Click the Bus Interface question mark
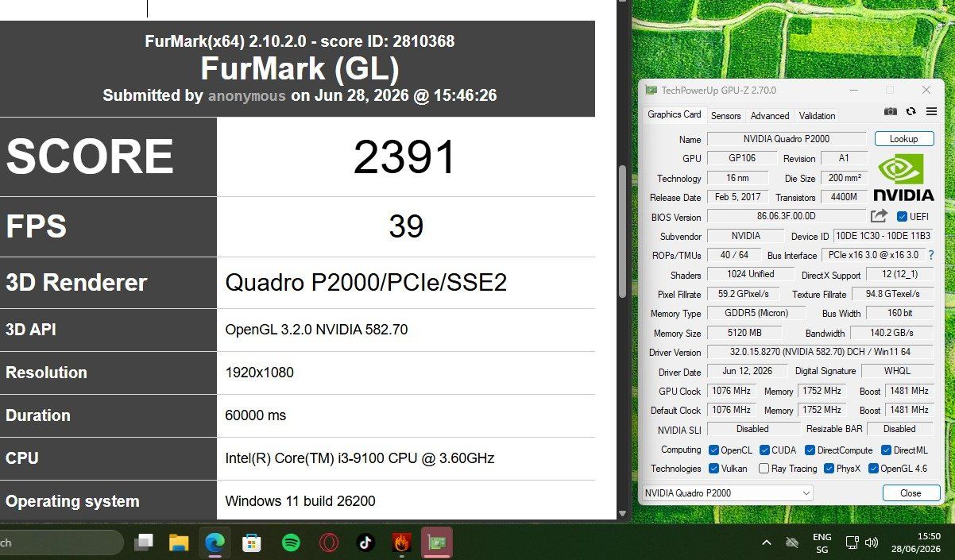 [x=930, y=255]
